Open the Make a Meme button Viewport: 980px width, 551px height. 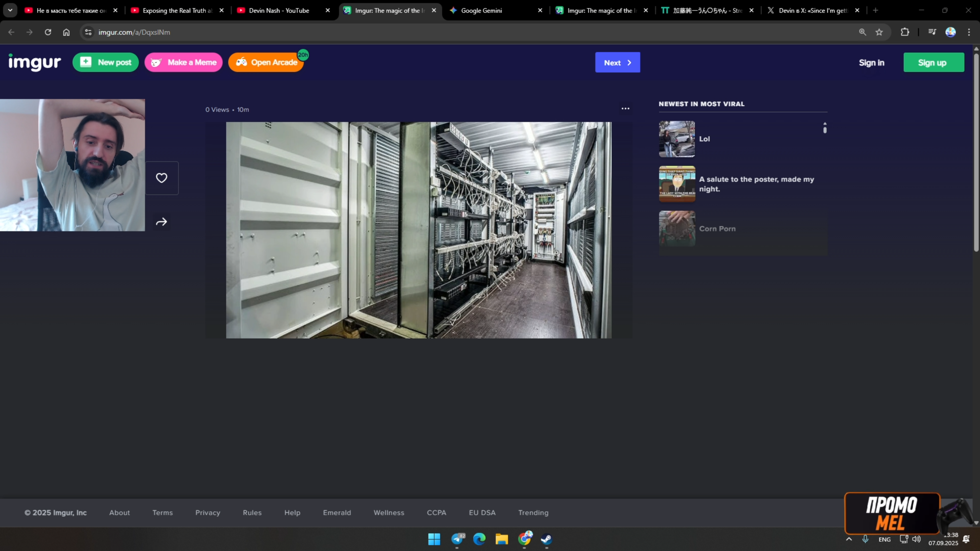tap(183, 62)
